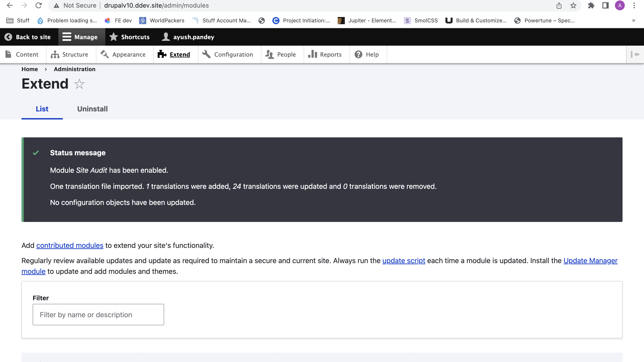
Task: Expand hidden bookmarks overflow chevron
Action: pos(633,21)
